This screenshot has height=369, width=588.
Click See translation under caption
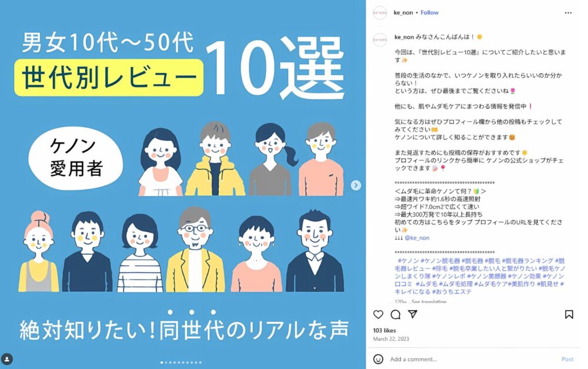pyautogui.click(x=429, y=301)
